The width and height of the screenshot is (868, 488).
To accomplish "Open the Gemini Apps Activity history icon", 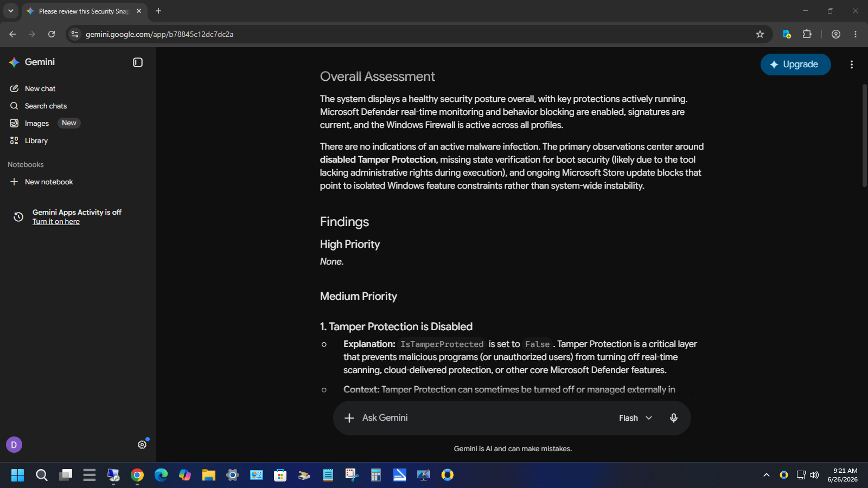I will (18, 217).
